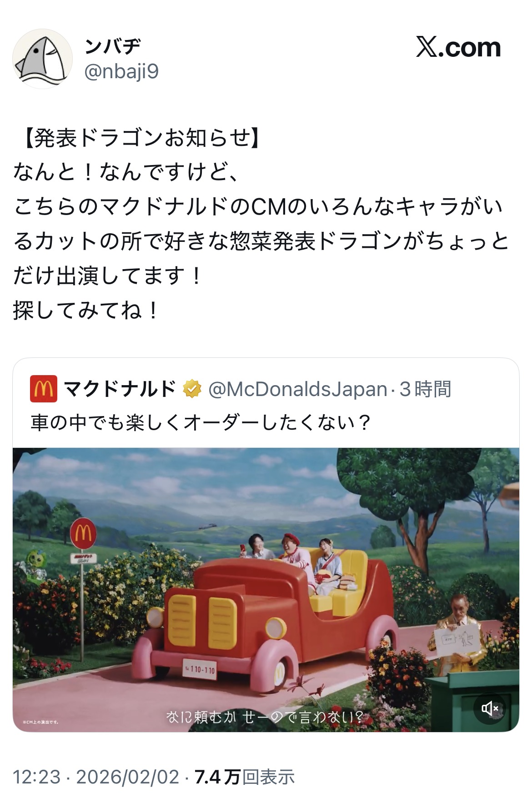
Task: Click the マクドナルド account name
Action: (120, 389)
